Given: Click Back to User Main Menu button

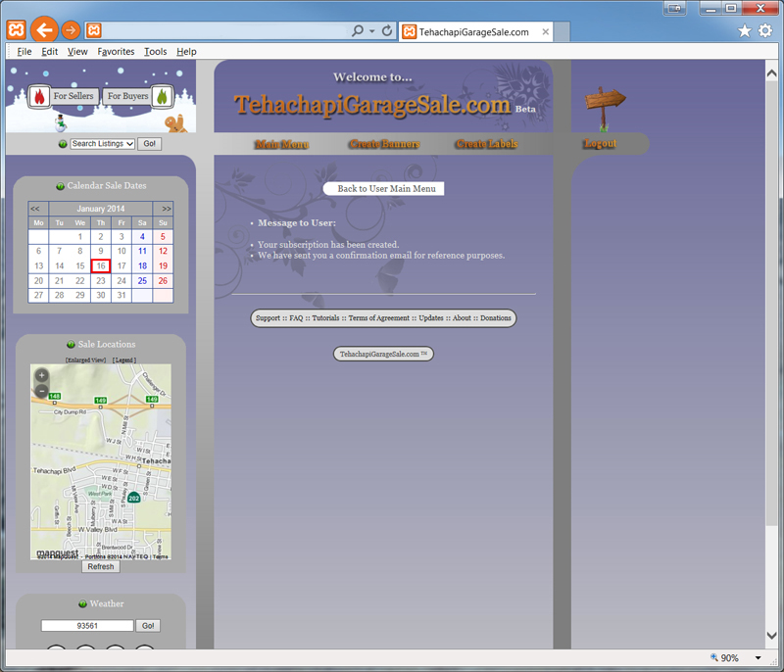Looking at the screenshot, I should tap(384, 189).
